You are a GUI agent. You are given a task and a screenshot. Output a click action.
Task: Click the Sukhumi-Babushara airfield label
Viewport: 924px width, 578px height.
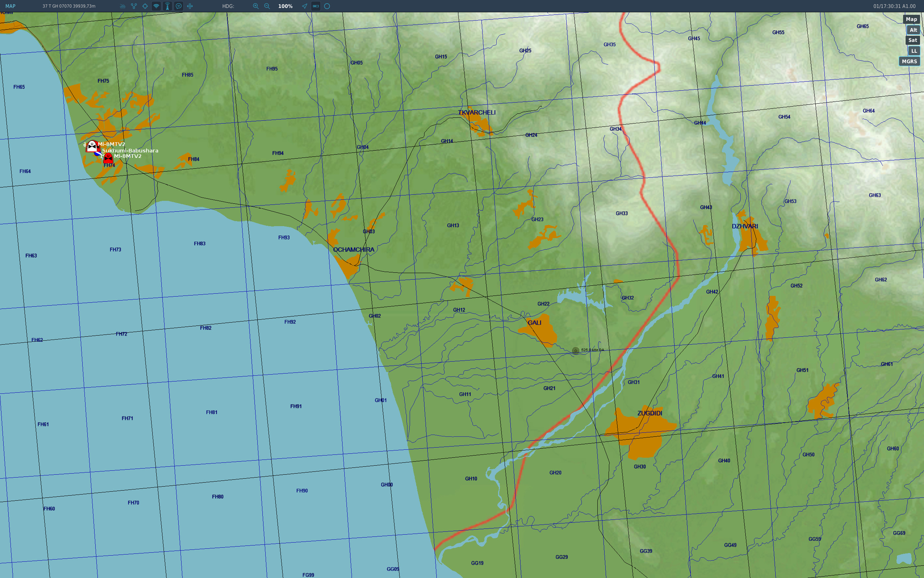pyautogui.click(x=130, y=151)
